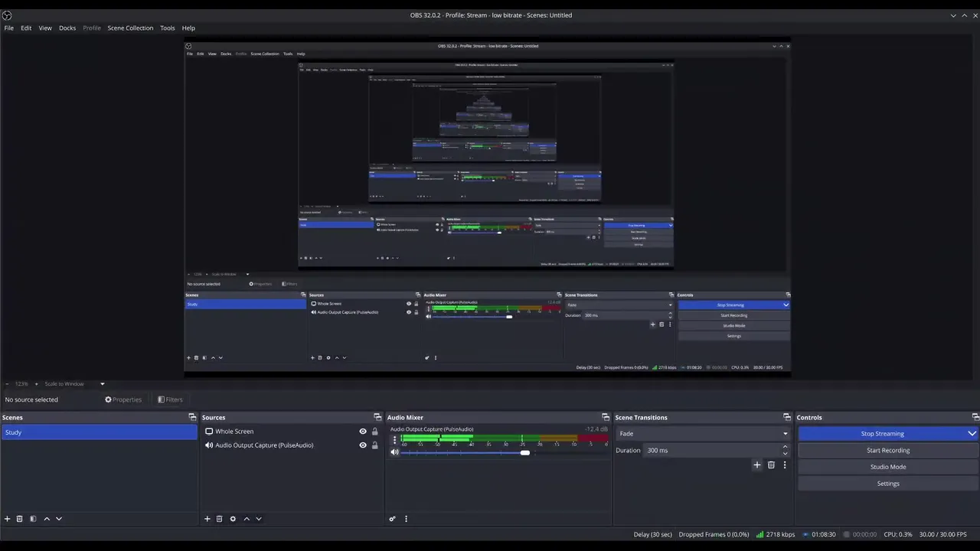Open Audio Mixer dock options menu
980x551 pixels.
click(x=406, y=519)
